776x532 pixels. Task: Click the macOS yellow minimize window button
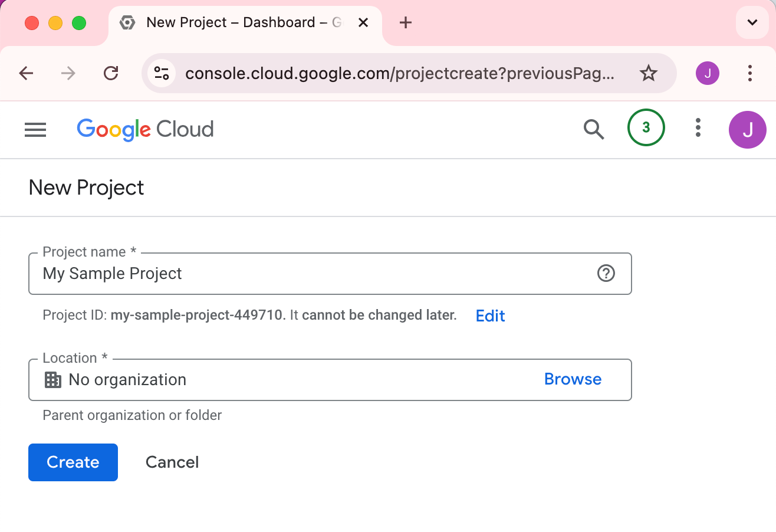[55, 23]
